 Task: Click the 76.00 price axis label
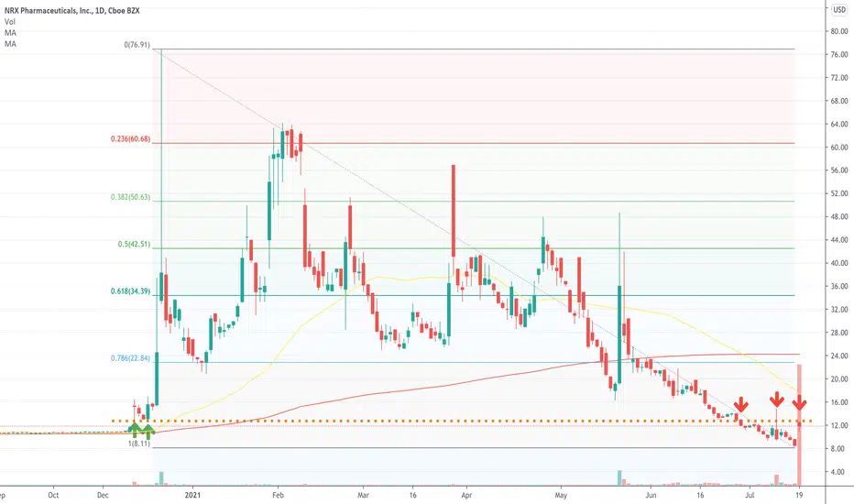click(x=838, y=54)
